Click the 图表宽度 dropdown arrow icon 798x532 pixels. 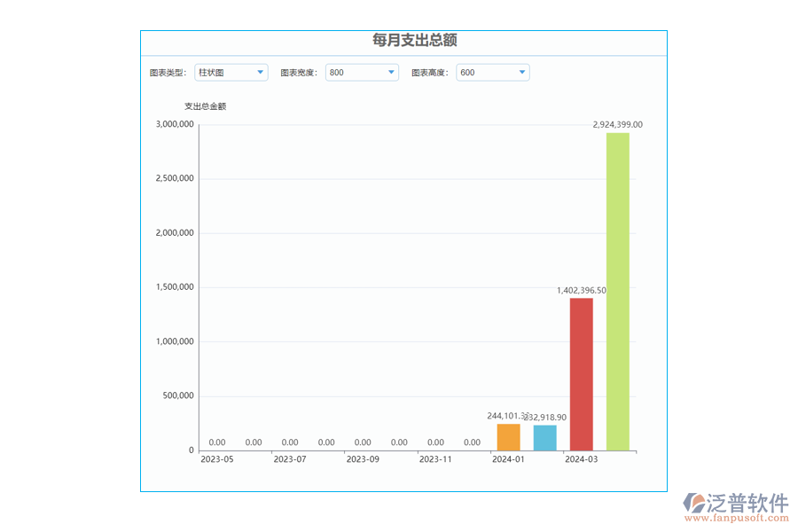click(x=392, y=72)
